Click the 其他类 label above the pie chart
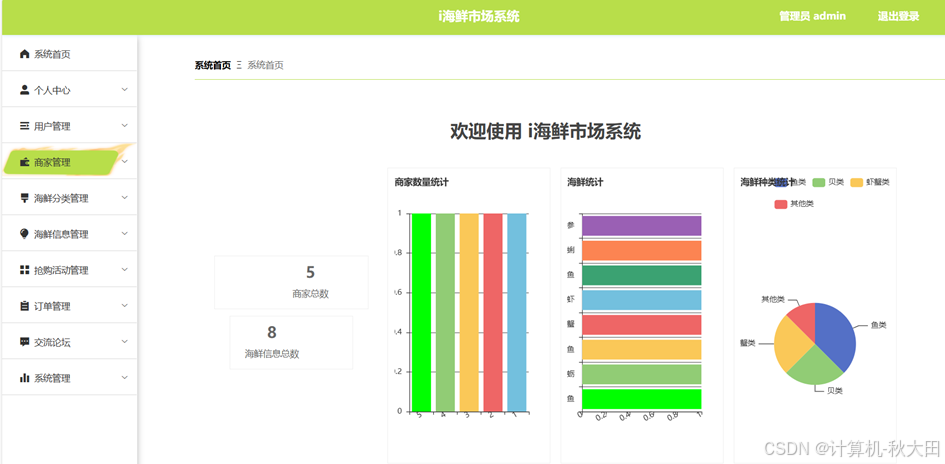945x464 pixels. coord(773,299)
